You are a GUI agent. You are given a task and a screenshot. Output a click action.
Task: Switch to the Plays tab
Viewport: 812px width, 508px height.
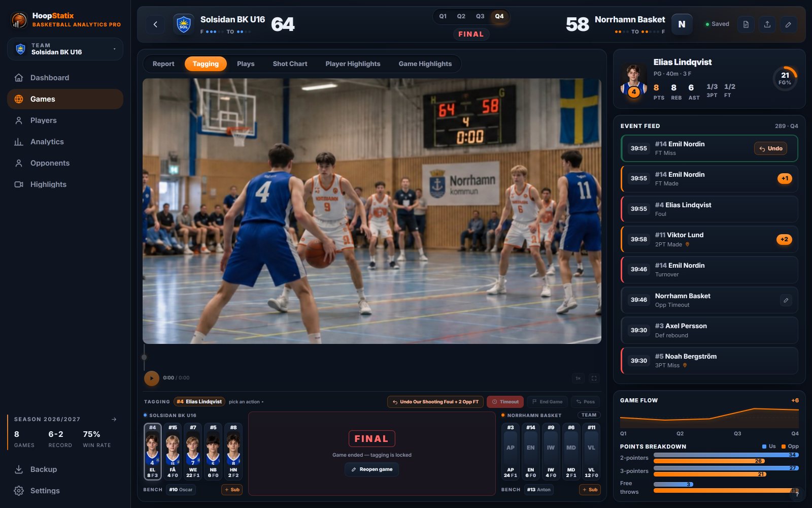pos(246,64)
